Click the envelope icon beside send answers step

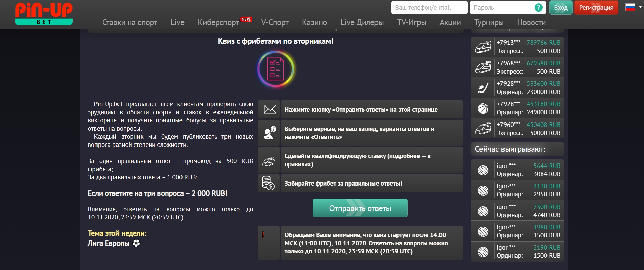pyautogui.click(x=270, y=109)
